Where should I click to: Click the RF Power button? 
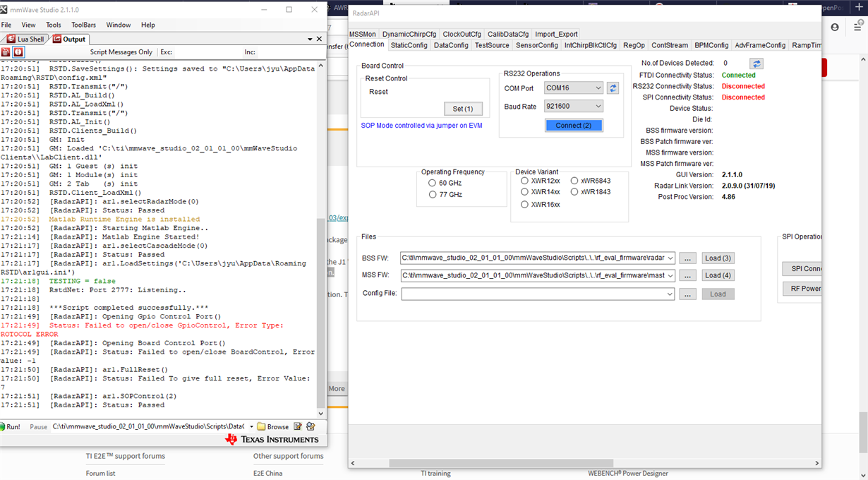click(802, 288)
